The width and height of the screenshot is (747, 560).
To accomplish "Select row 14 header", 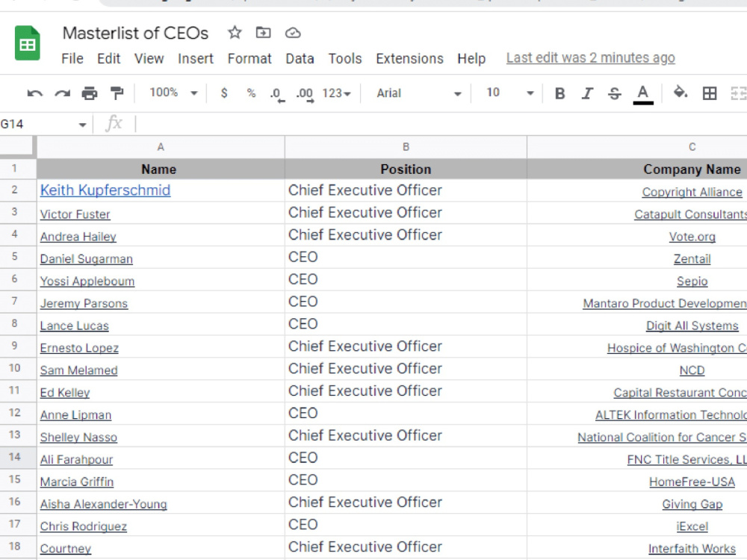I will coord(18,458).
